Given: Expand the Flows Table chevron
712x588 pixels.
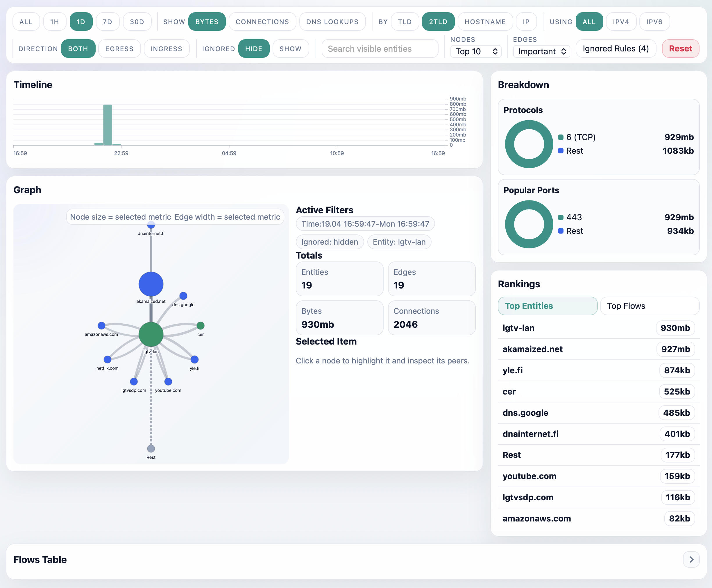Looking at the screenshot, I should click(x=691, y=560).
